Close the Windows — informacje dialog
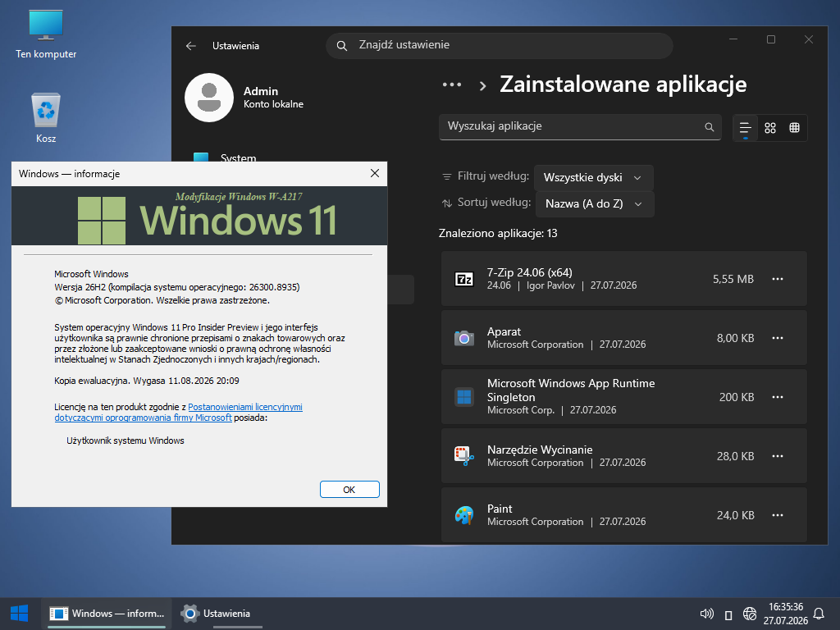 pos(374,173)
